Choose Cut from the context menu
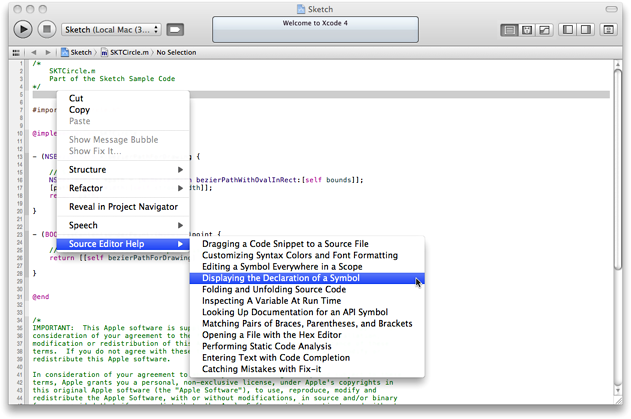The height and width of the screenshot is (419, 631). pos(123,98)
